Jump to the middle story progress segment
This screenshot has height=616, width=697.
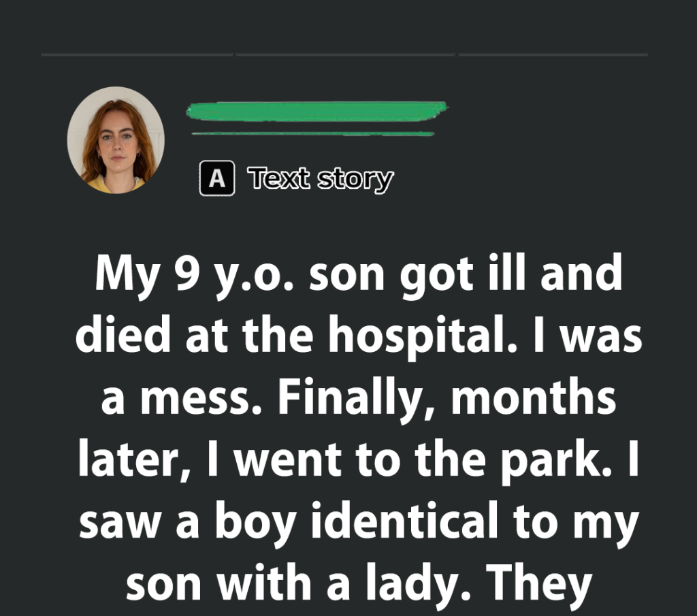coord(346,54)
